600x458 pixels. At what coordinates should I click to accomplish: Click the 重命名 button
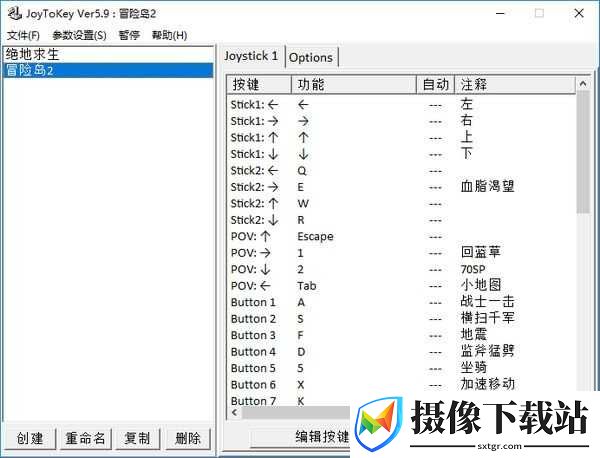[85, 438]
